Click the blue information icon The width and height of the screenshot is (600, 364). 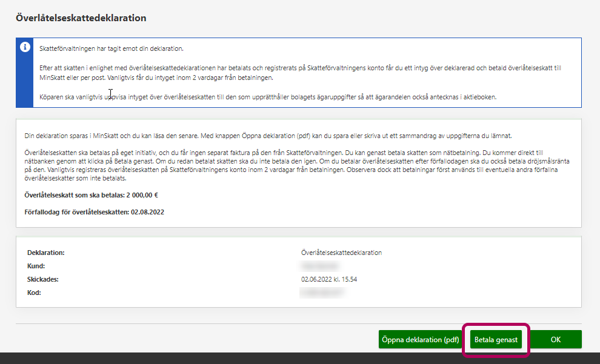25,47
